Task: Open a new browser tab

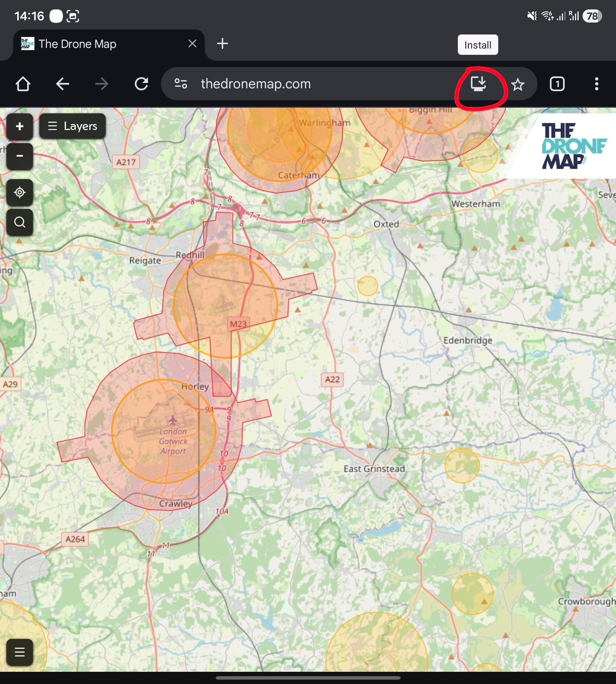Action: tap(222, 44)
